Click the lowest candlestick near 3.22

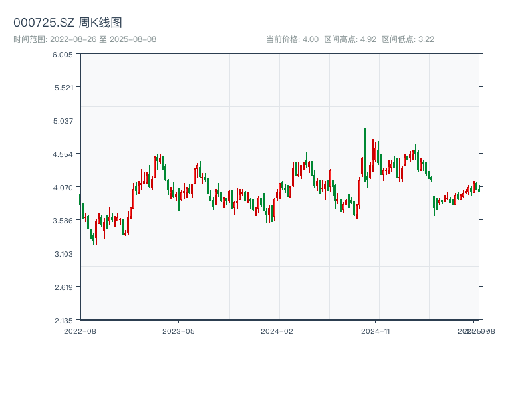tap(96, 236)
